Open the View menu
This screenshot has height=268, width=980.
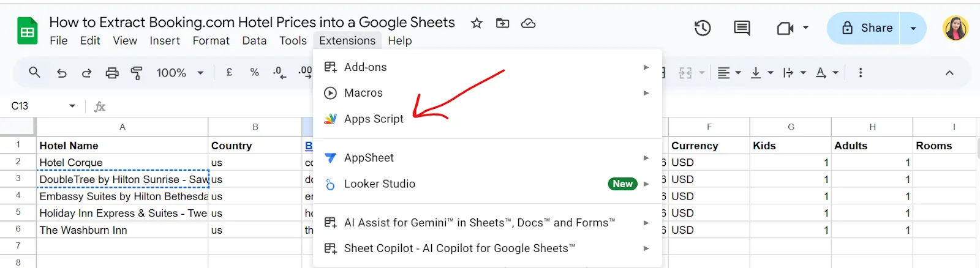pyautogui.click(x=125, y=40)
